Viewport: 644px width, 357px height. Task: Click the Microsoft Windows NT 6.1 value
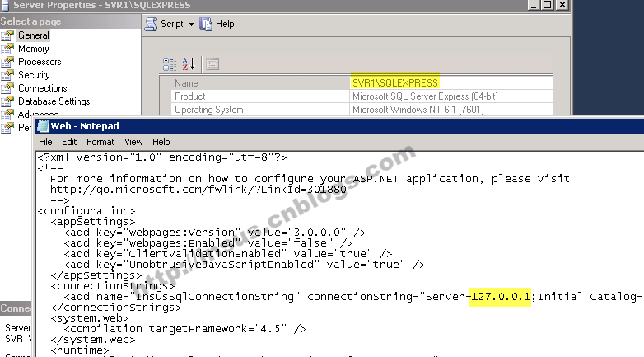pos(418,110)
